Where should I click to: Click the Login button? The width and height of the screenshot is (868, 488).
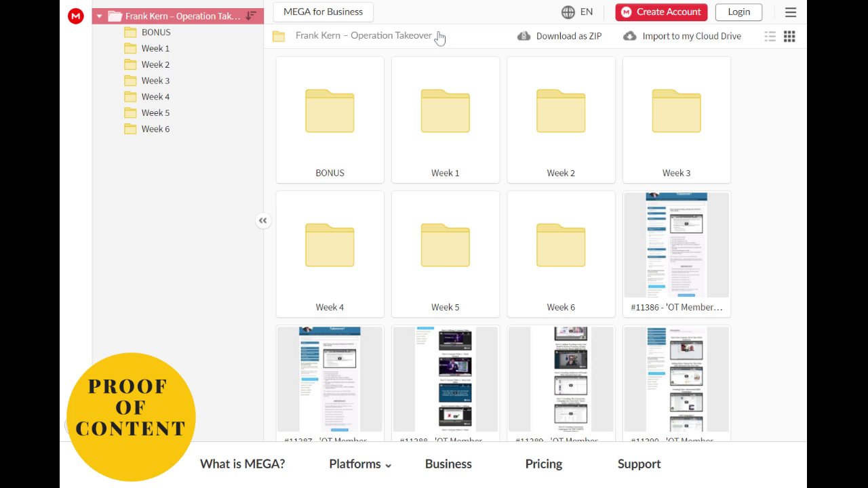tap(738, 12)
